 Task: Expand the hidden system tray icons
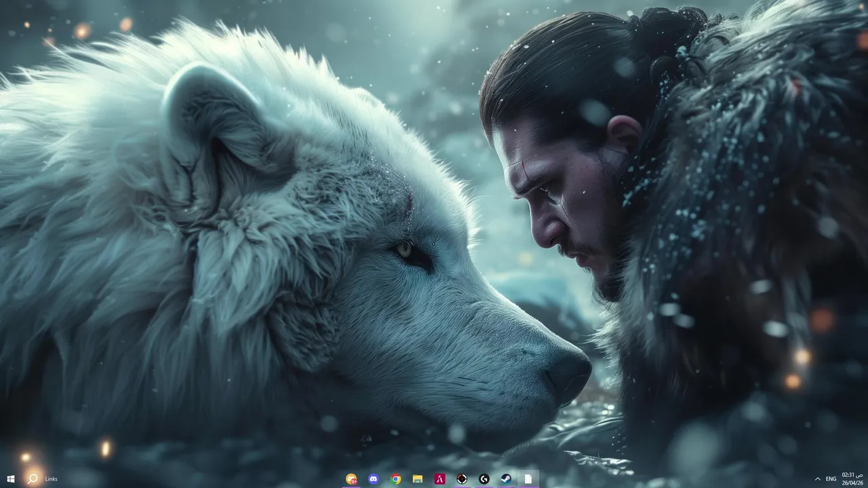click(x=818, y=479)
